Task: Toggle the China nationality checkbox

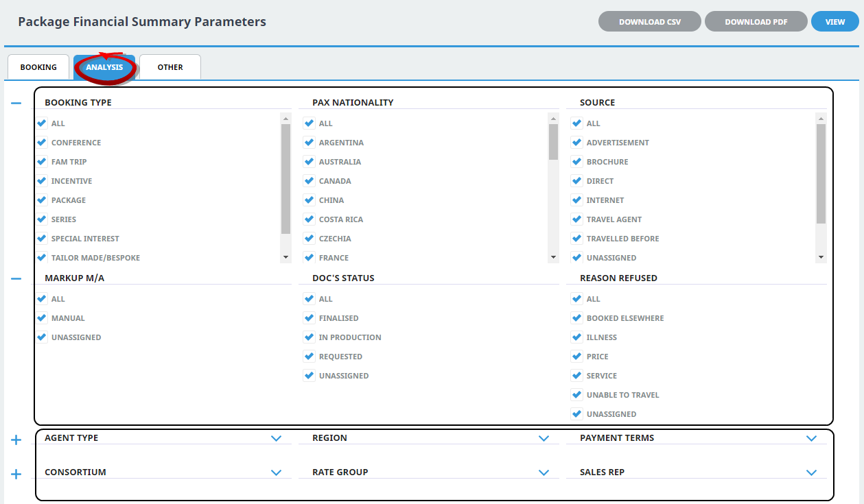Action: click(310, 200)
